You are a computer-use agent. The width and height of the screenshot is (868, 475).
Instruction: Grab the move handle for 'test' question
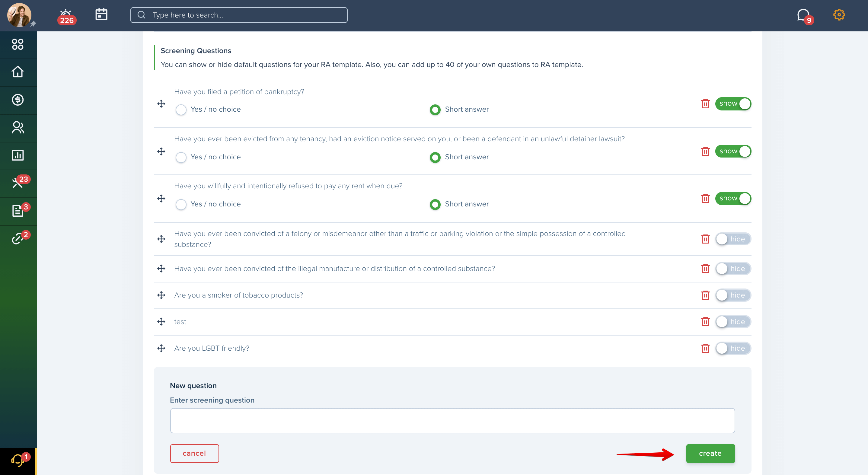pyautogui.click(x=161, y=321)
